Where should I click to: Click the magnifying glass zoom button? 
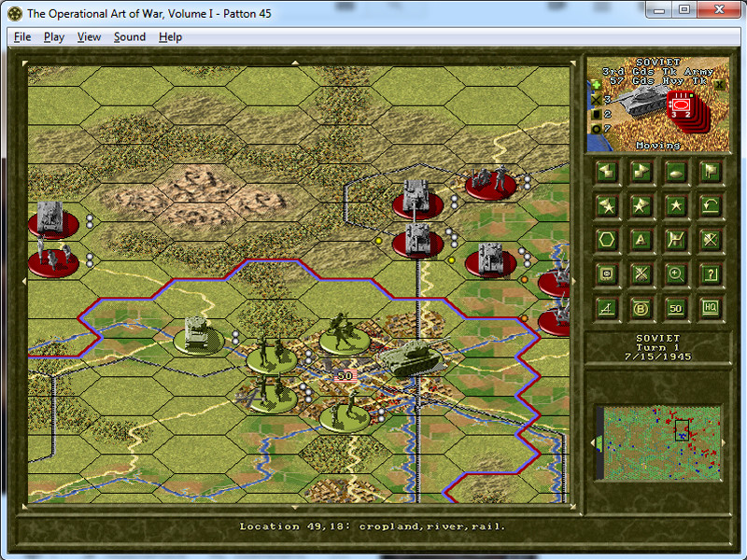click(x=675, y=274)
